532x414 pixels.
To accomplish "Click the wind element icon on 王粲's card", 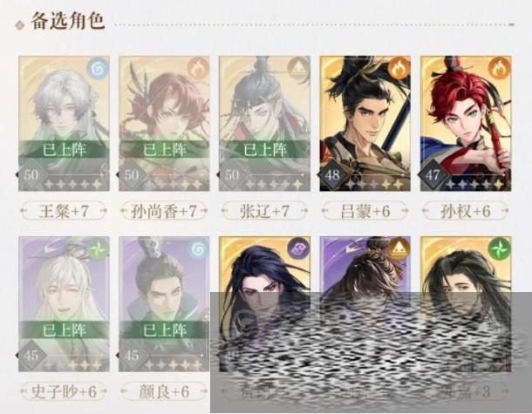I will pos(98,69).
